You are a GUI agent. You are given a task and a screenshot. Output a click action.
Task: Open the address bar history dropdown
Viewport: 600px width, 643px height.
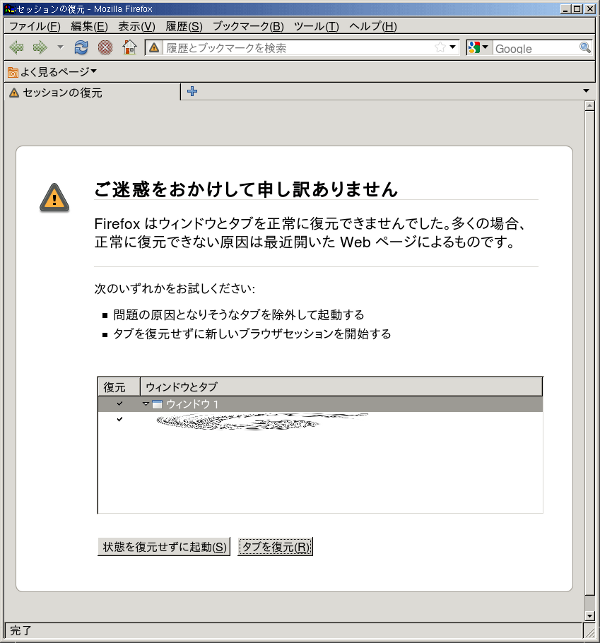(x=453, y=47)
